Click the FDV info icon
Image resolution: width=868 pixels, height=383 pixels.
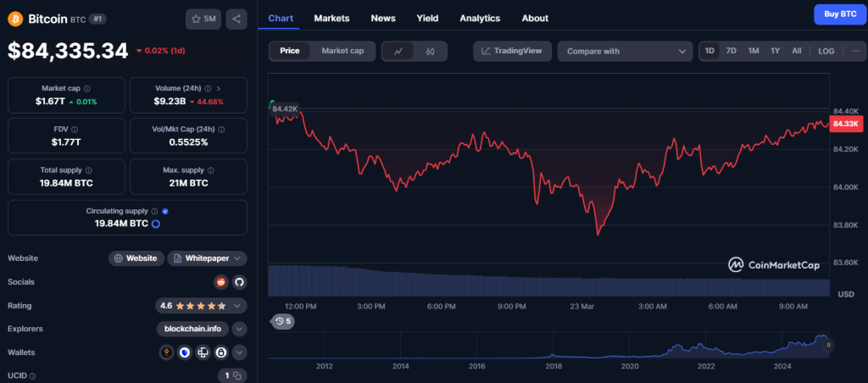click(73, 130)
